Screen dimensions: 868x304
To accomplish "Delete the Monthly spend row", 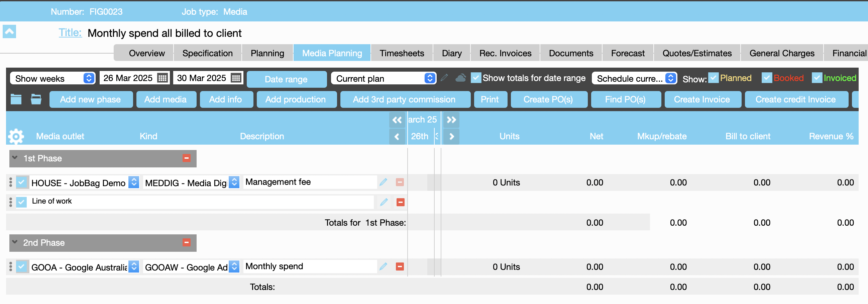I will tap(400, 267).
